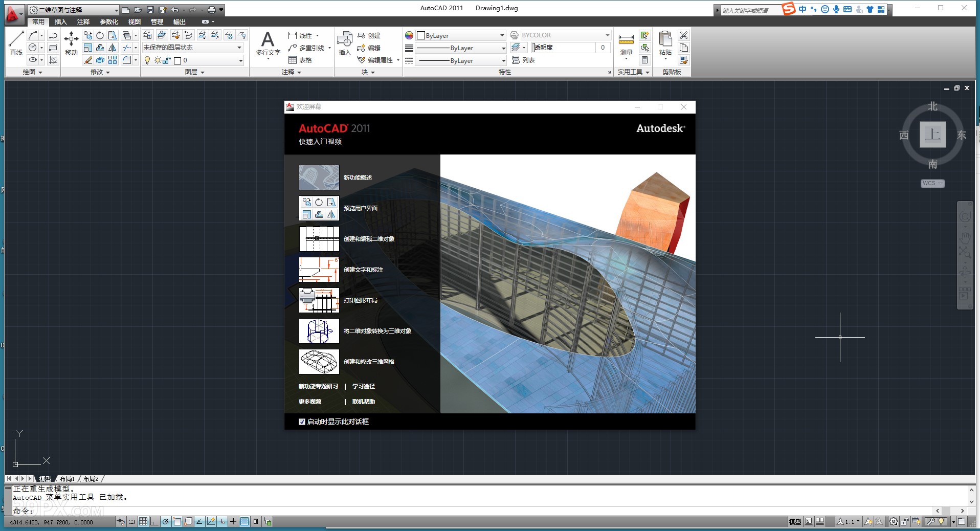Click the Insert block icon
This screenshot has width=980, height=531.
point(344,41)
